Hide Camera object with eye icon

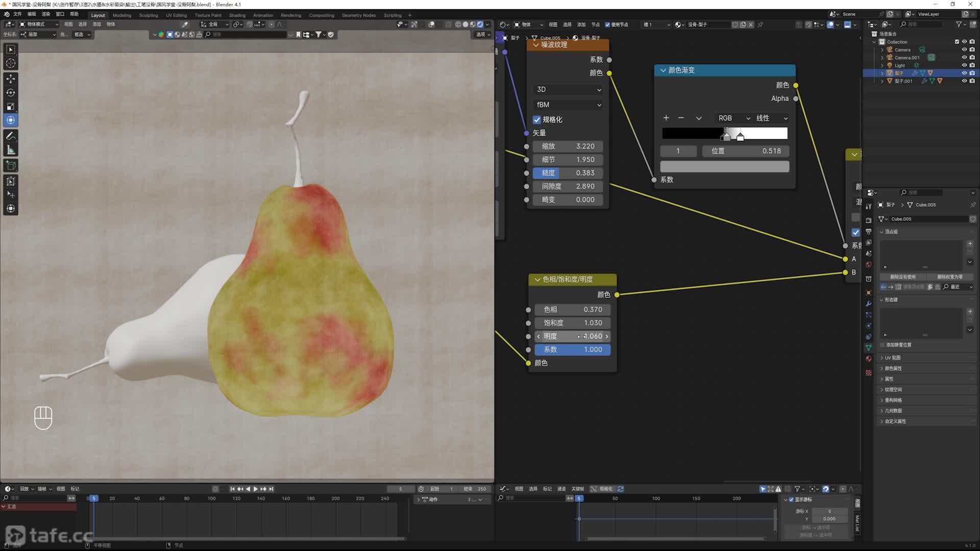964,49
